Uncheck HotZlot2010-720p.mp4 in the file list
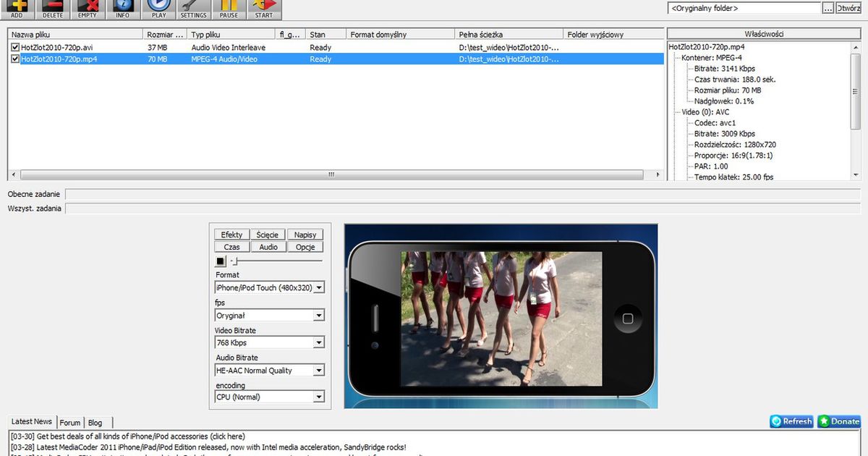Image resolution: width=868 pixels, height=456 pixels. click(16, 59)
